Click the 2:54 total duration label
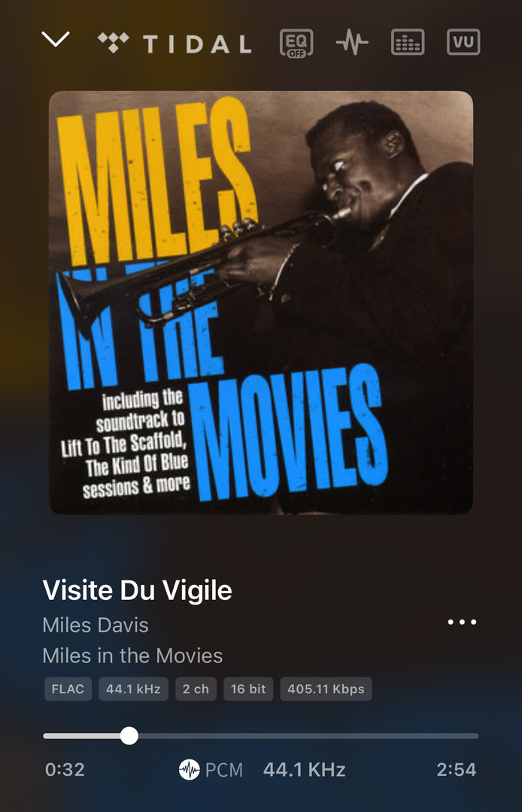 tap(457, 770)
